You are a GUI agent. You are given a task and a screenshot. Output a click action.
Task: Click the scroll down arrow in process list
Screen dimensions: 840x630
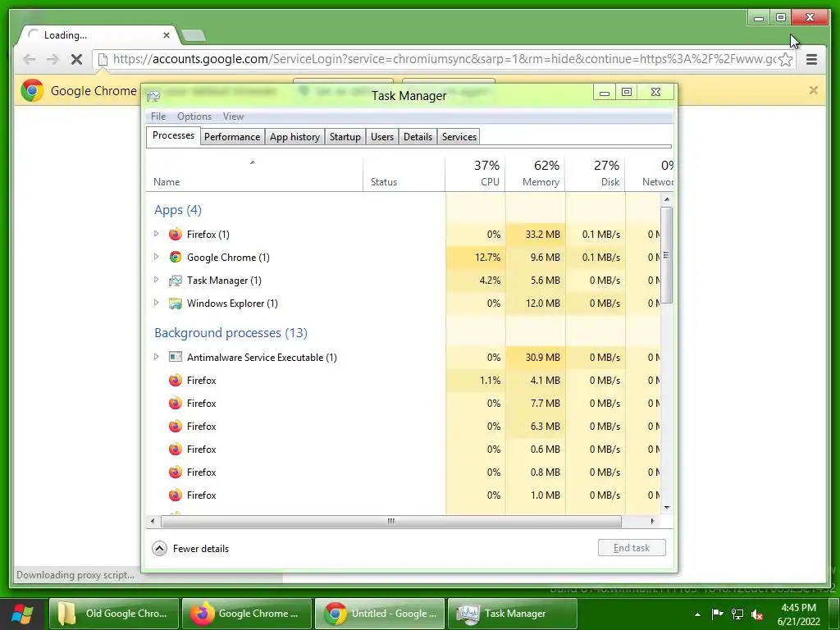pyautogui.click(x=666, y=507)
